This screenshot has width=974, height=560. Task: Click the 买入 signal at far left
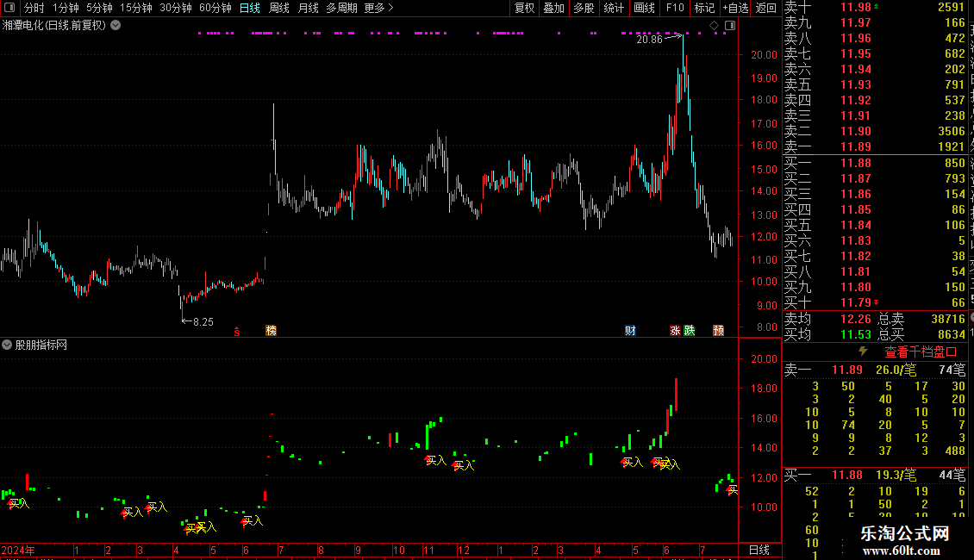(x=17, y=503)
